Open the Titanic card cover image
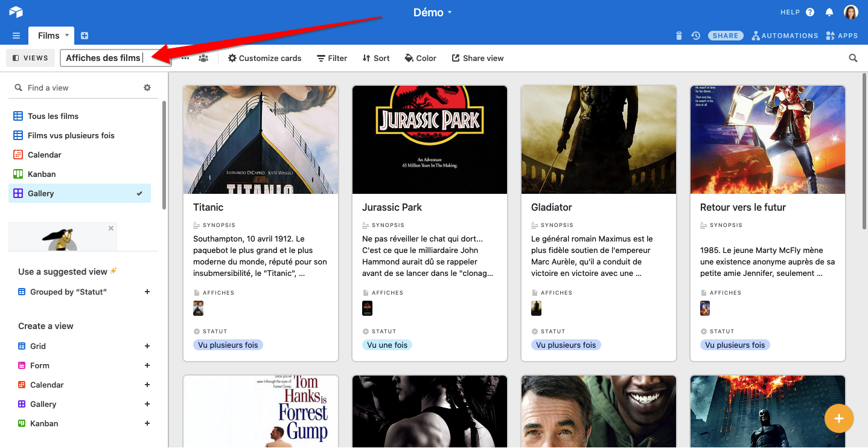The height and width of the screenshot is (448, 868). 261,139
